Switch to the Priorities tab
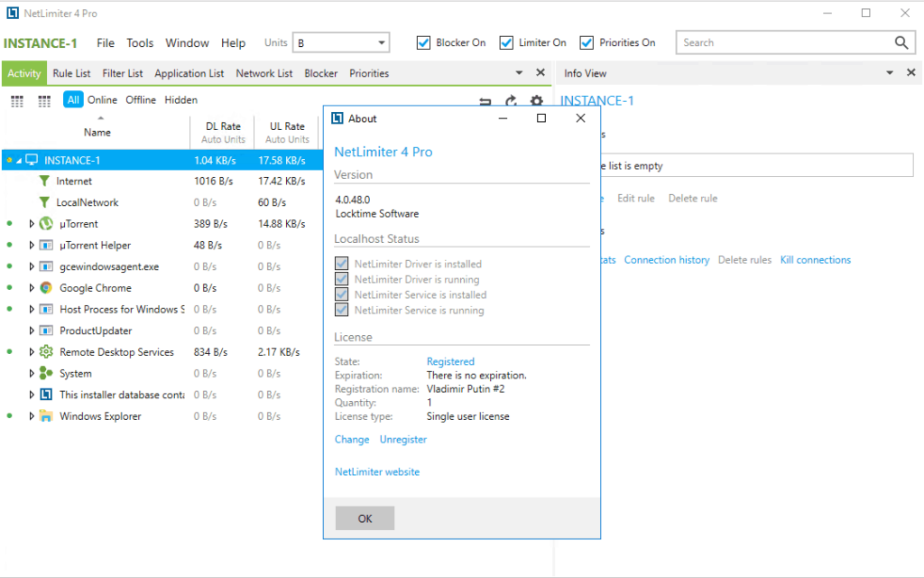This screenshot has height=578, width=924. [369, 73]
